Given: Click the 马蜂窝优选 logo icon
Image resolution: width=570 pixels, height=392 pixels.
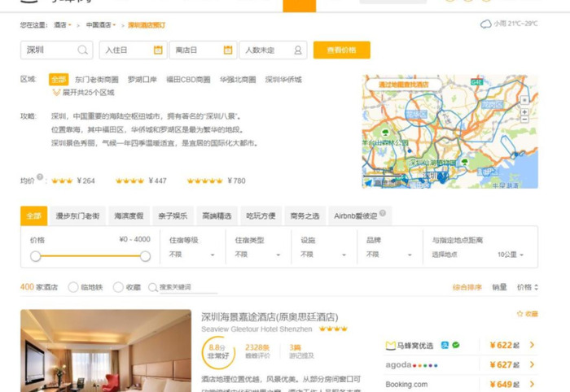Looking at the screenshot, I should point(390,346).
